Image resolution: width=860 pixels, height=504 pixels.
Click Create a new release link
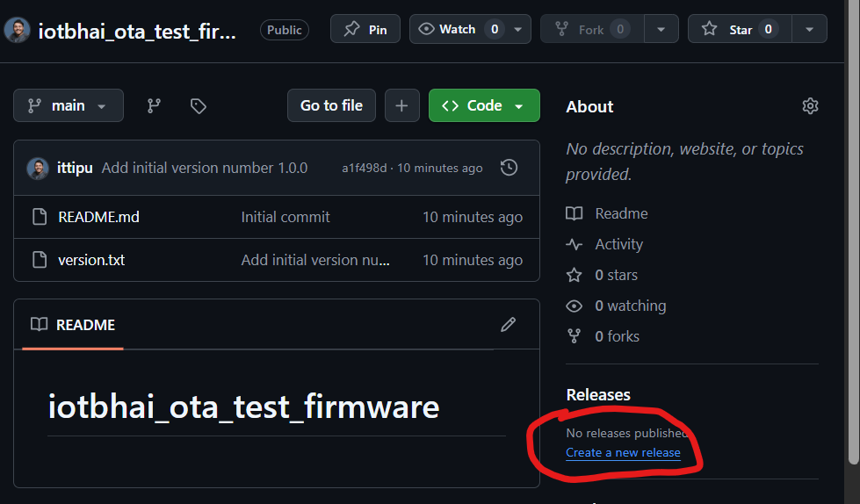[623, 452]
